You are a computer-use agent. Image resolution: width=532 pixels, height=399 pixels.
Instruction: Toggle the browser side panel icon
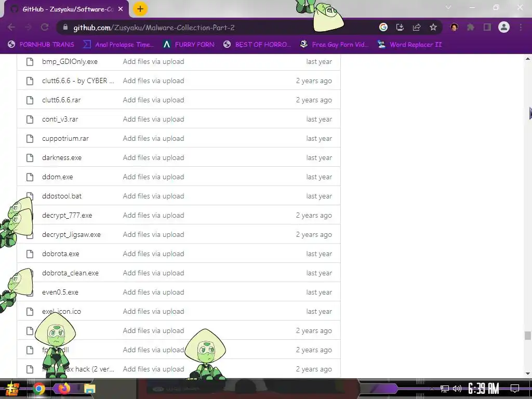click(x=487, y=27)
